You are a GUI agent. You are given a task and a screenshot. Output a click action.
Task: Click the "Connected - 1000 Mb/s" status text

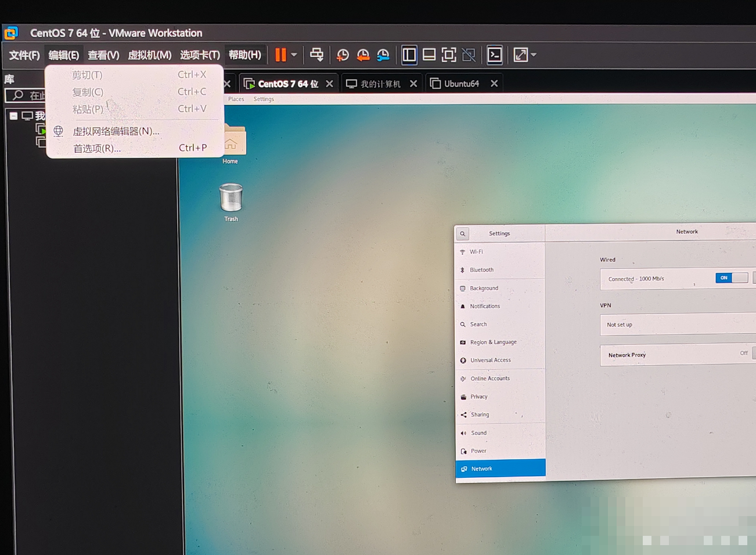(x=636, y=279)
